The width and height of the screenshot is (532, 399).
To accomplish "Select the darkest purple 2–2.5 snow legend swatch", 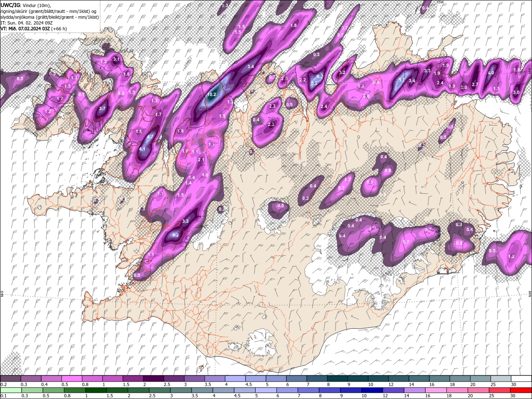I will [153, 379].
